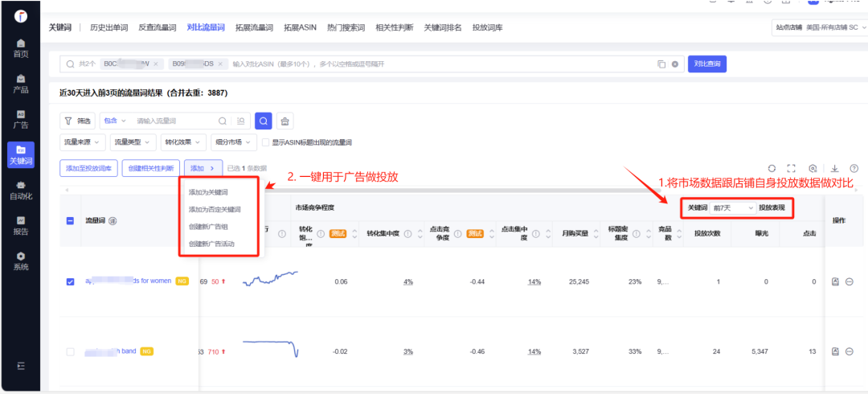
Task: Select 添加为否定关键词 from the menu
Action: (x=214, y=209)
